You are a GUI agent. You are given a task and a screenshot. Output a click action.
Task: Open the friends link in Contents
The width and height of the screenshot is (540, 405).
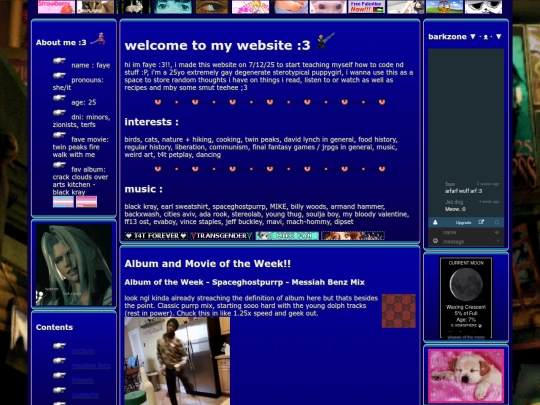point(83,380)
